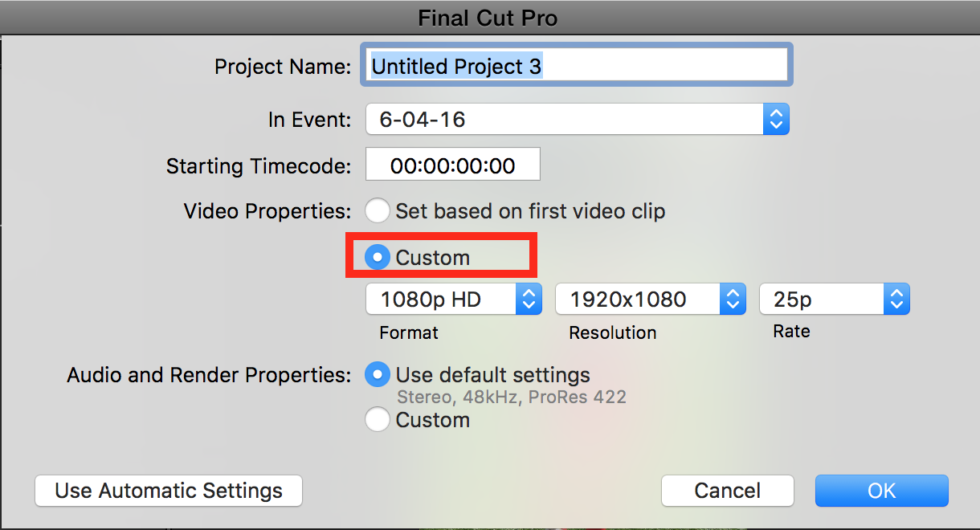Click the 'Rate' caption text
The image size is (980, 530).
(791, 332)
